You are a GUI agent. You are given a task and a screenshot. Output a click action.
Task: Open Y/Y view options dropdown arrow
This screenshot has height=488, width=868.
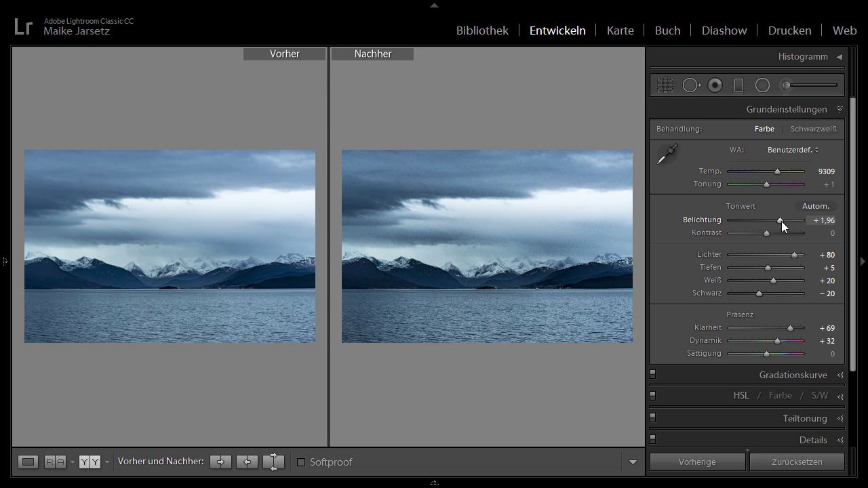(x=106, y=462)
